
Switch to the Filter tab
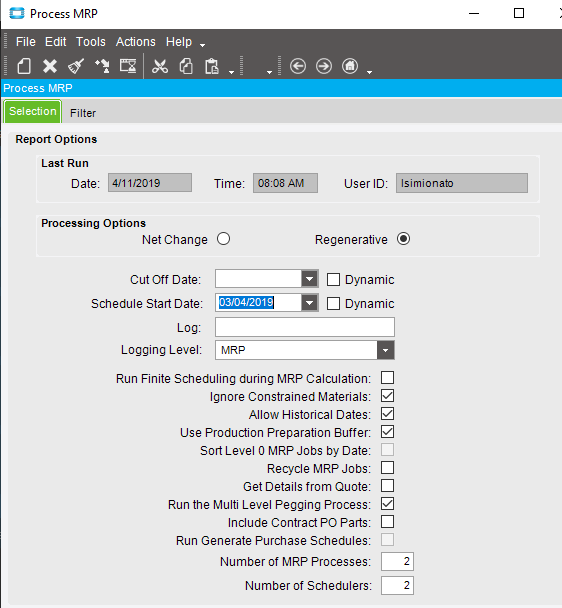pyautogui.click(x=83, y=113)
